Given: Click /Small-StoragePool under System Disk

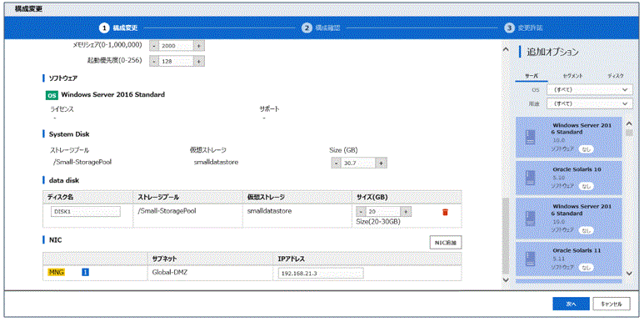Looking at the screenshot, I should (x=82, y=162).
